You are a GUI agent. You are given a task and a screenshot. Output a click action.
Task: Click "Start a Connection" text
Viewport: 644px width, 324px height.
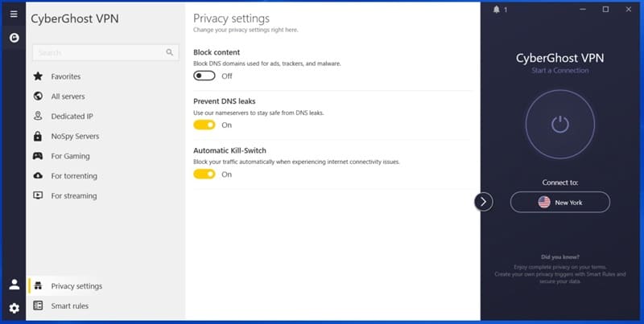(x=559, y=70)
